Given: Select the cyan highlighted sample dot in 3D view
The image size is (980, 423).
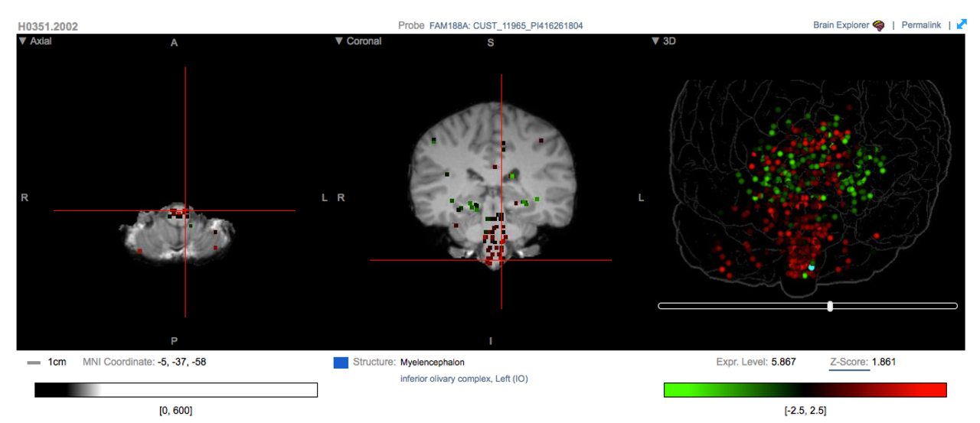Looking at the screenshot, I should coord(812,267).
